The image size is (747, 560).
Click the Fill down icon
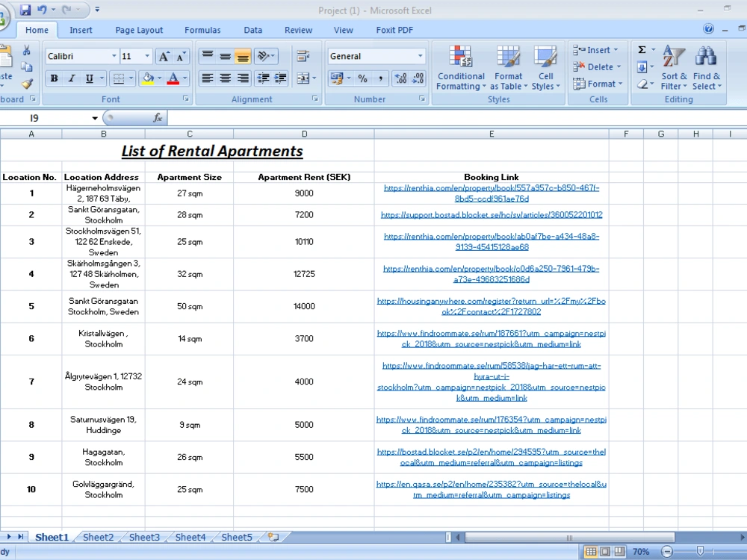[x=642, y=66]
